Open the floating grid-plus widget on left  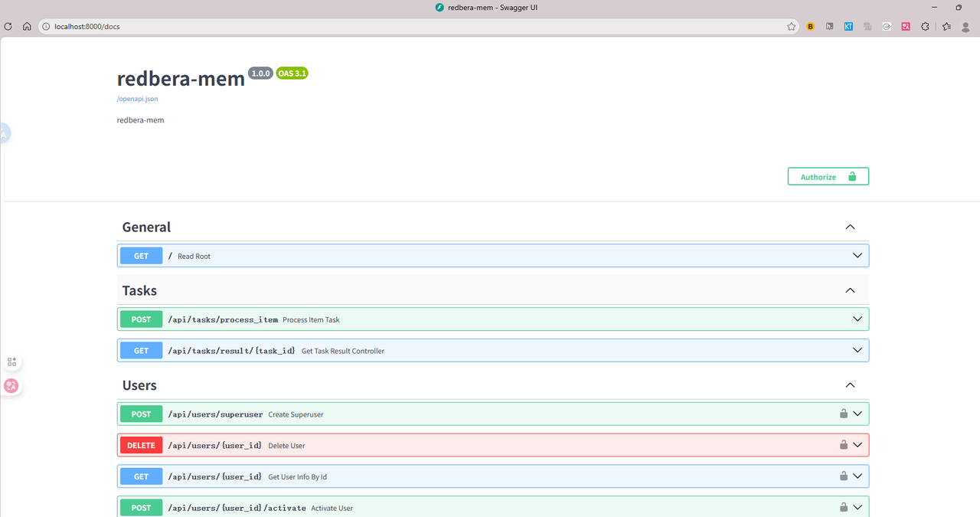[11, 362]
